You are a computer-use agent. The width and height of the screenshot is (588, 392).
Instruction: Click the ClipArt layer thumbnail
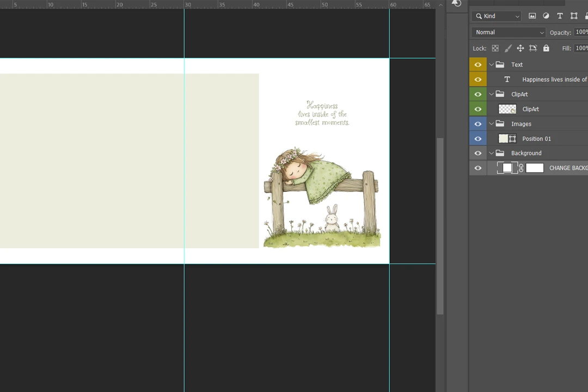[507, 109]
